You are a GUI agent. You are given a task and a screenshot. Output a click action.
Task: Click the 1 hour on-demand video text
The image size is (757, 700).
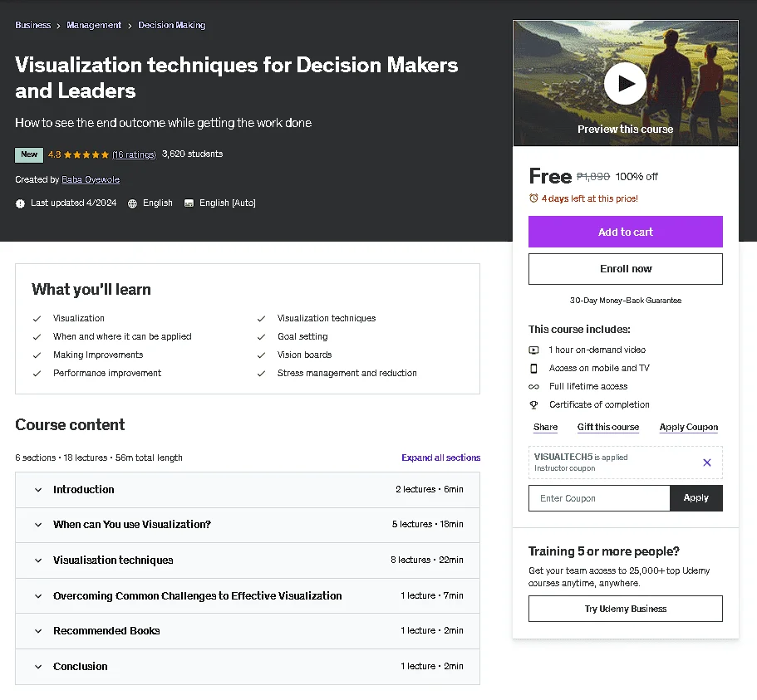click(597, 350)
